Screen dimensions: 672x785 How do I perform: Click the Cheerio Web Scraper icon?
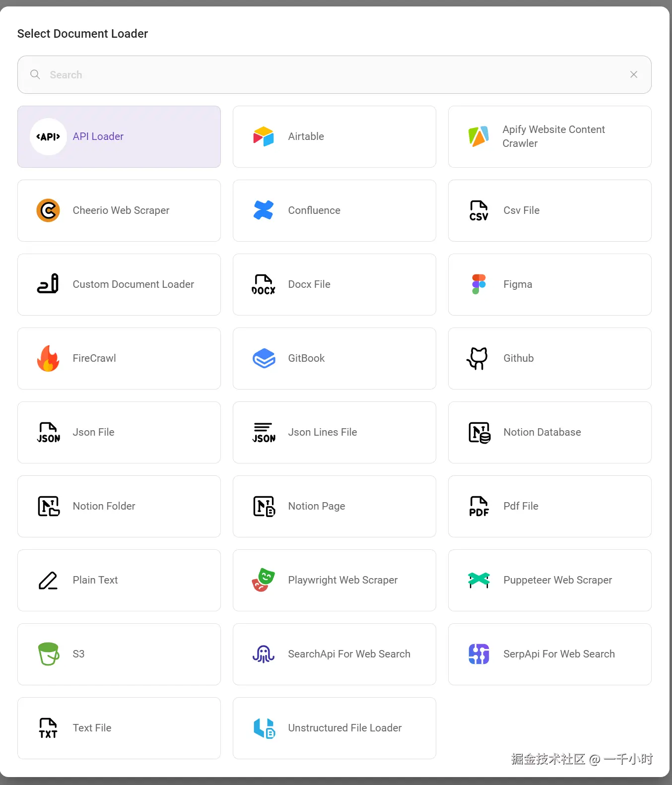click(x=48, y=210)
